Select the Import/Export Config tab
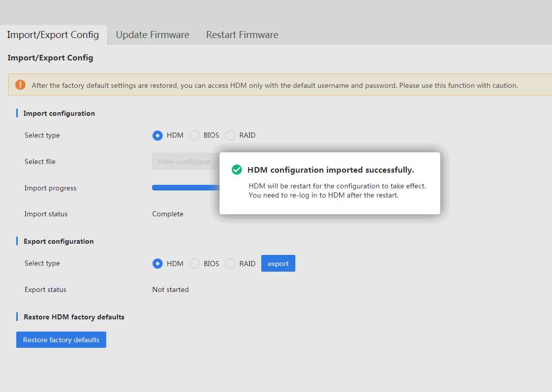The width and height of the screenshot is (552, 392). [53, 35]
